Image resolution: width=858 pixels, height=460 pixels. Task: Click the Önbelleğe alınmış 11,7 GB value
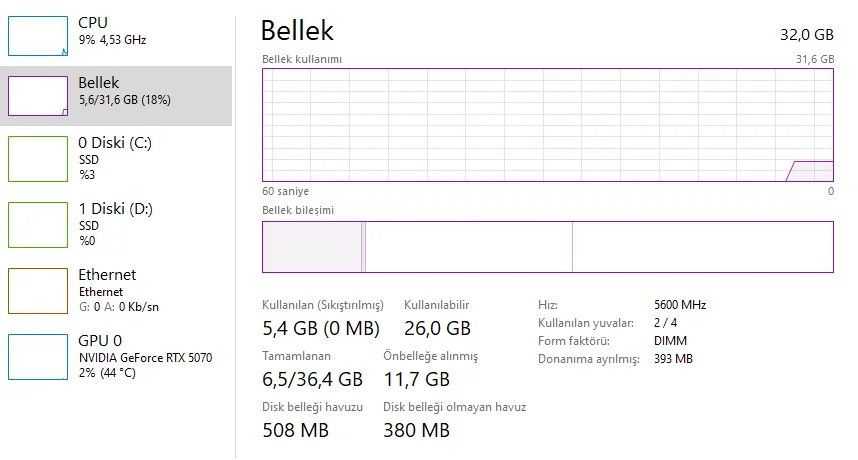point(416,379)
